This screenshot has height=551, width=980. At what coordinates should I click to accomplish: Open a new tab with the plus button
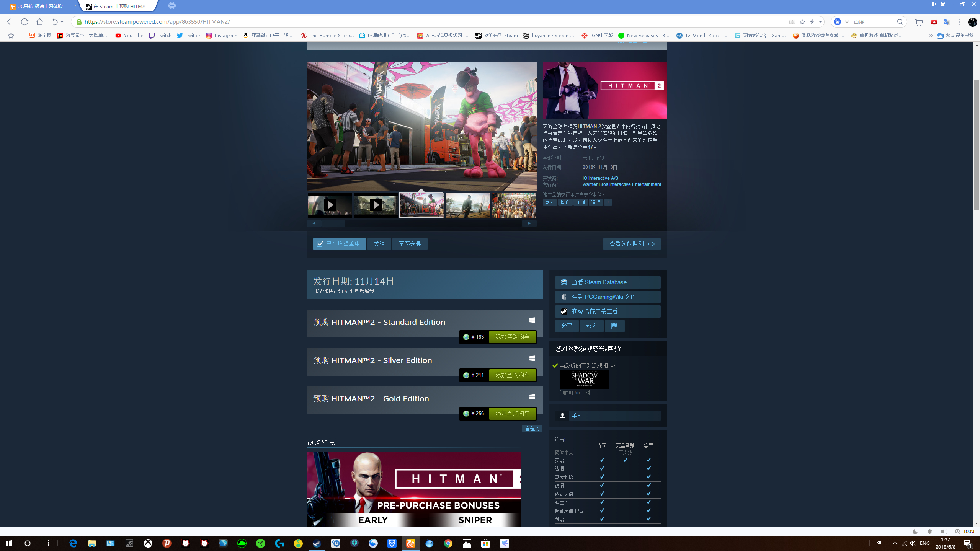[x=172, y=6]
